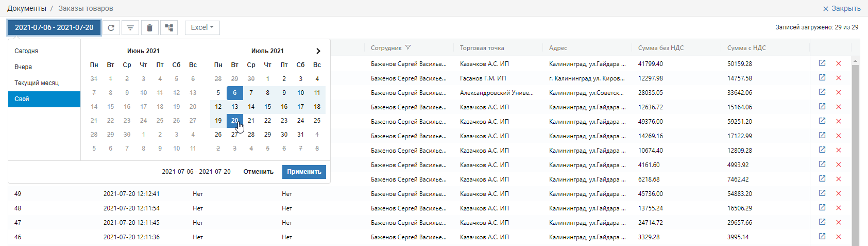The image size is (868, 246).
Task: Select the Вчера preset range
Action: point(44,67)
